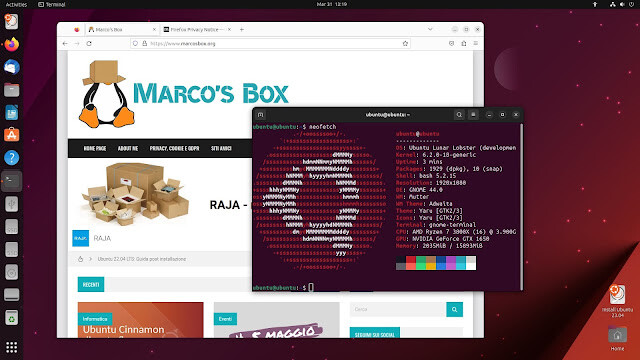Open HOME PAGE in site navigation

click(x=95, y=149)
